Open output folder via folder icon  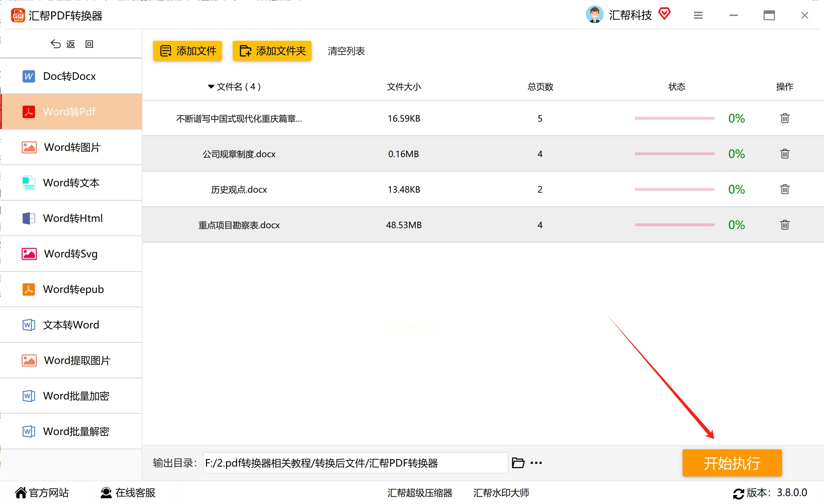(x=518, y=463)
